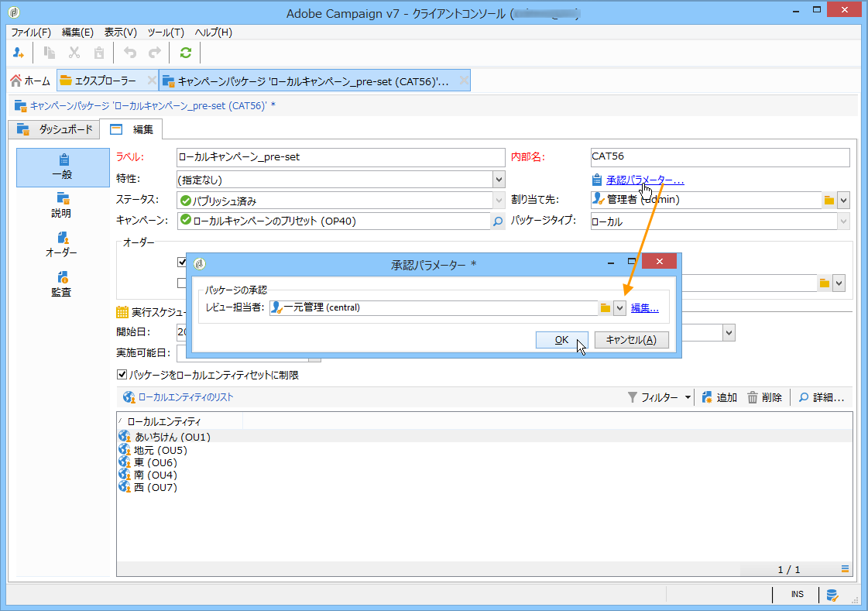
Task: Click the フィルター funnel button
Action: coord(653,397)
